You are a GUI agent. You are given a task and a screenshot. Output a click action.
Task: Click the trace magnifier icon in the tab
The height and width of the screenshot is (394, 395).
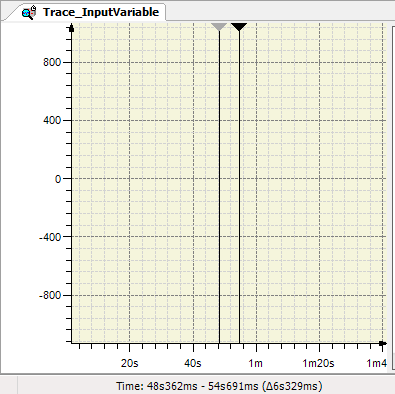(29, 12)
